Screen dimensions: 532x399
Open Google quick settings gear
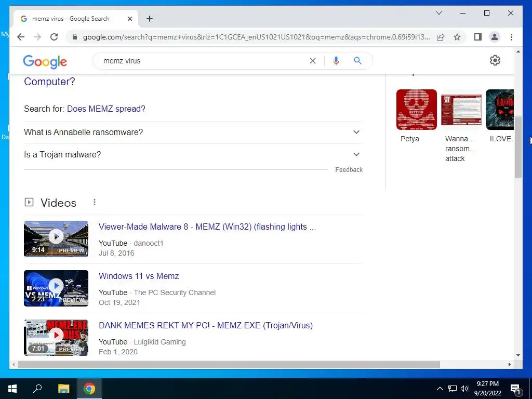click(495, 60)
